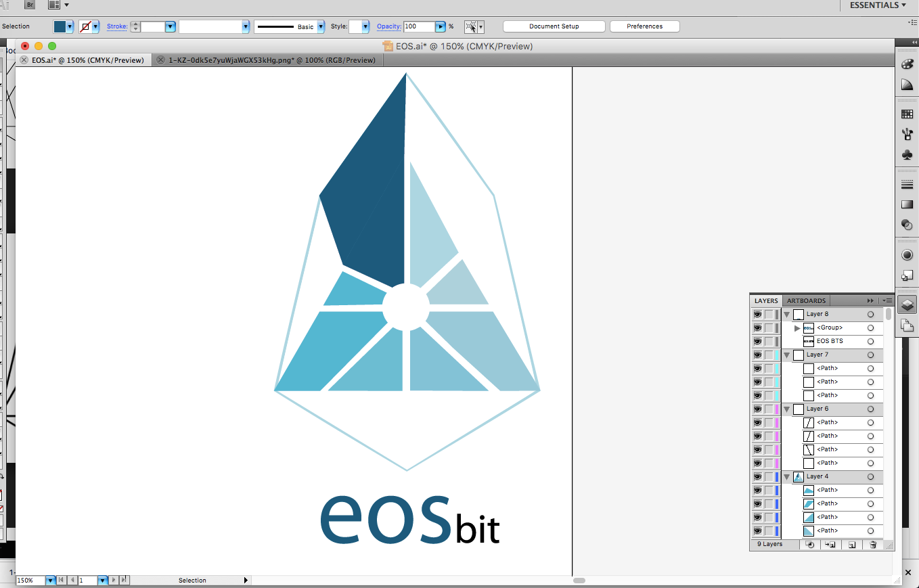Click Make/Release Clipping Mask in Layers panel
The image size is (919, 588).
810,545
